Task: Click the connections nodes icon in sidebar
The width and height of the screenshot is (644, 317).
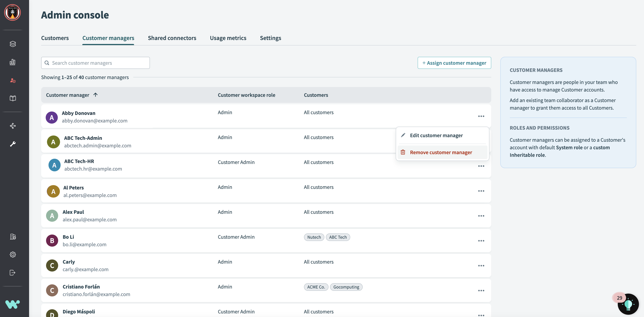Action: 13,126
